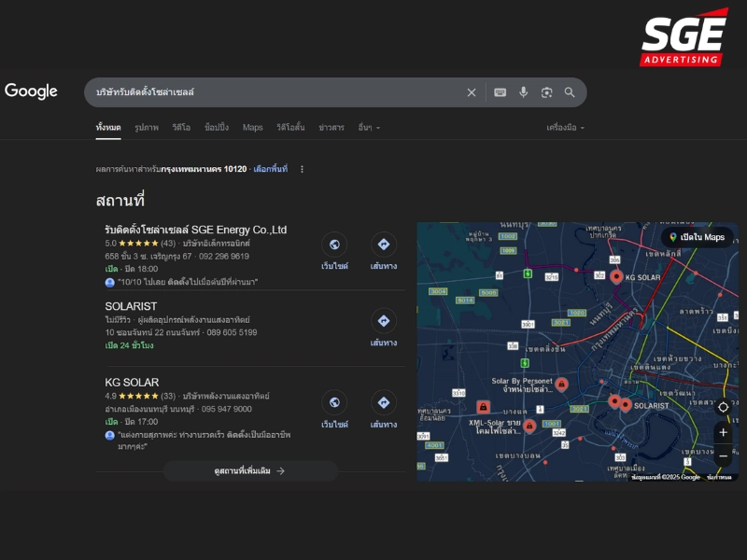Image resolution: width=747 pixels, height=560 pixels.
Task: Center map on my location icon
Action: [723, 407]
